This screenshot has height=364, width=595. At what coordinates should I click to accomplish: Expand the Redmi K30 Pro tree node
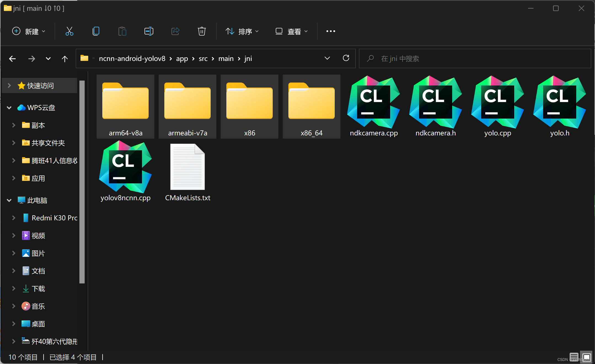(x=14, y=218)
